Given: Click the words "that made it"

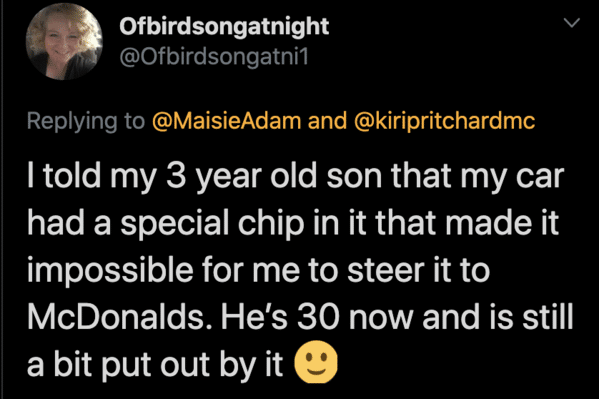Looking at the screenshot, I should click(x=467, y=223).
